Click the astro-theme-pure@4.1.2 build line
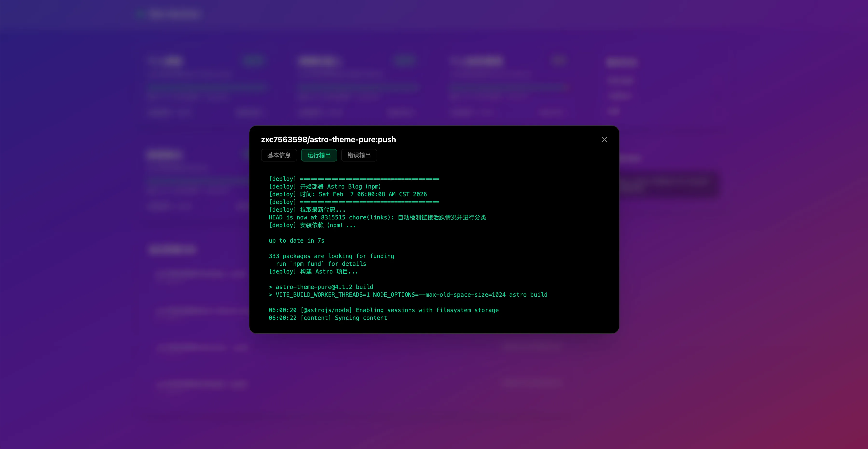 click(321, 287)
